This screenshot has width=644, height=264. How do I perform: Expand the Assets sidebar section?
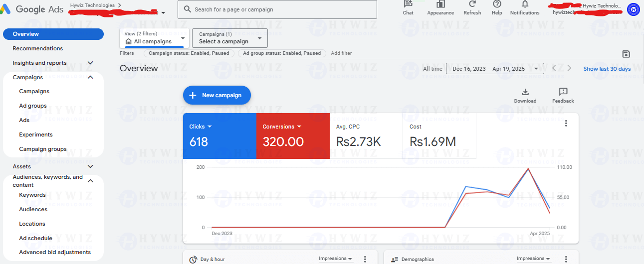pos(90,166)
